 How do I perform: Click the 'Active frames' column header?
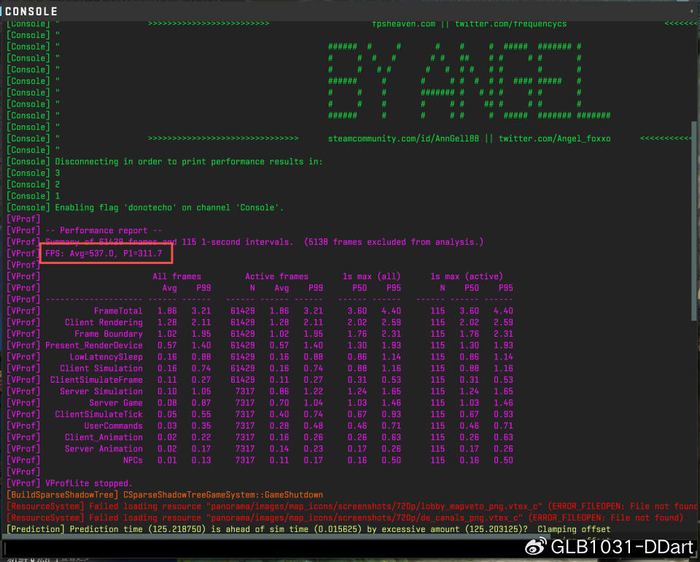pos(277,276)
